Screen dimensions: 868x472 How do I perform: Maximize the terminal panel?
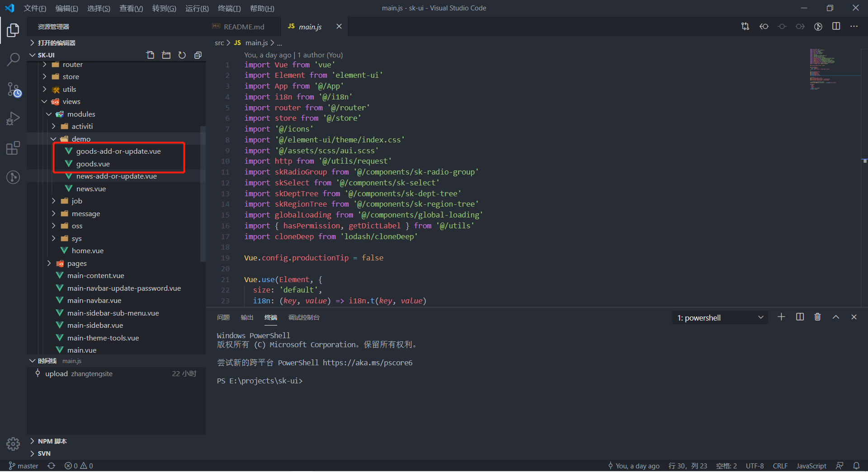[x=836, y=317]
